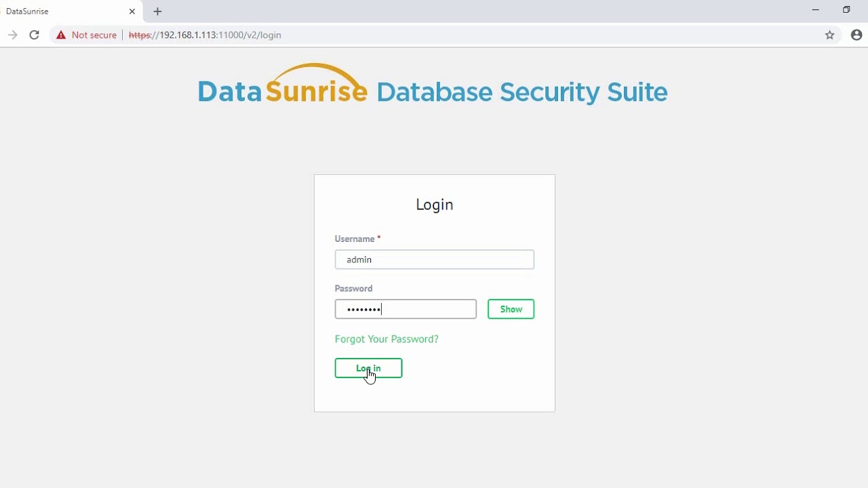868x488 pixels.
Task: Close the DataSunrise browser tab
Action: click(132, 12)
